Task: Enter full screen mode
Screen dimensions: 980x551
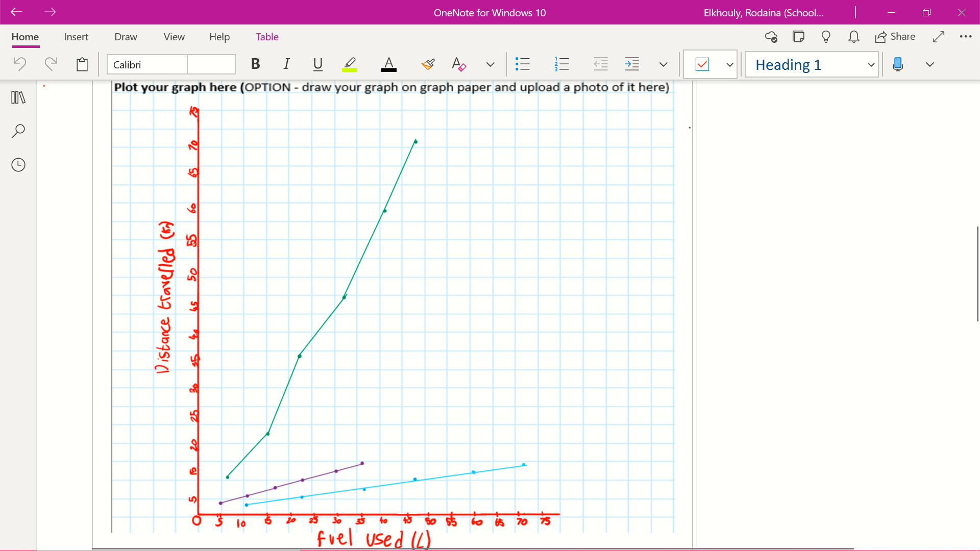Action: point(938,37)
